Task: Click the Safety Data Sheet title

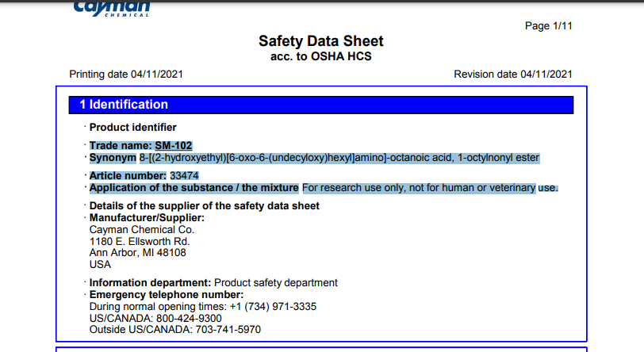Action: click(320, 41)
